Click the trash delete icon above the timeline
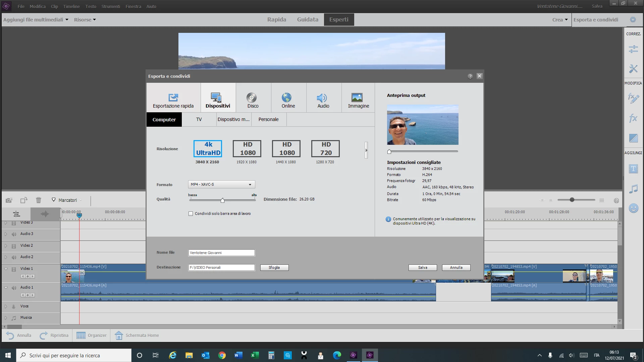644x362 pixels. pyautogui.click(x=39, y=200)
